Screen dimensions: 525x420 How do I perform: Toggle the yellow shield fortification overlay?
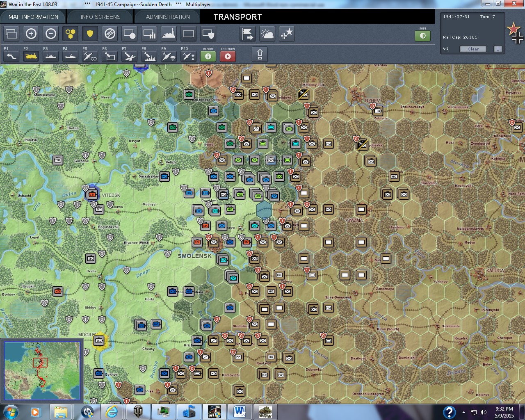click(x=90, y=34)
